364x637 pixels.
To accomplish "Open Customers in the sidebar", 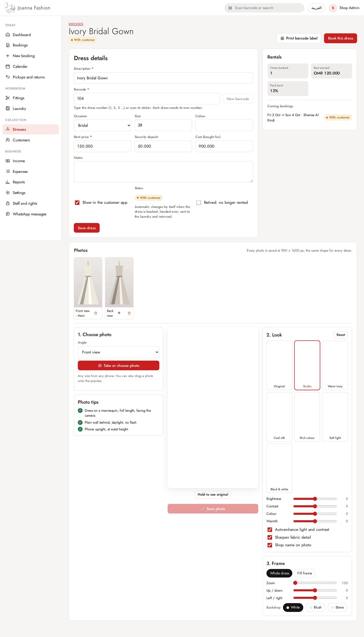I will (31, 140).
